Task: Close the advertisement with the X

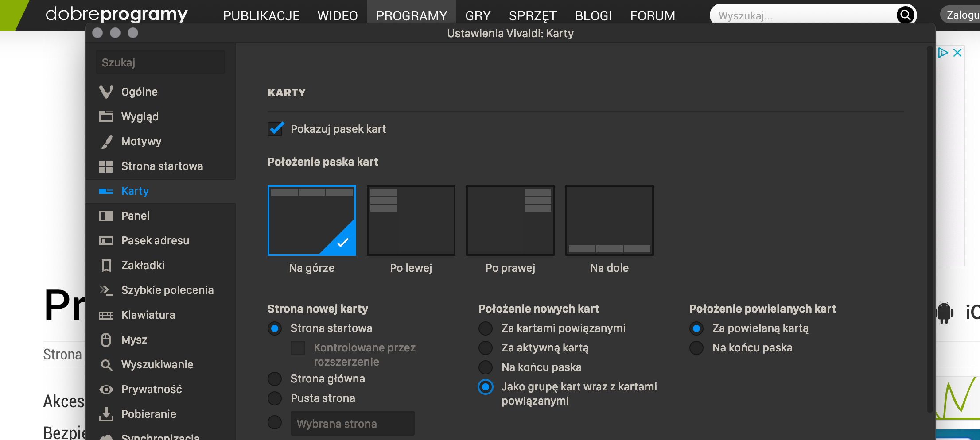Action: 957,53
